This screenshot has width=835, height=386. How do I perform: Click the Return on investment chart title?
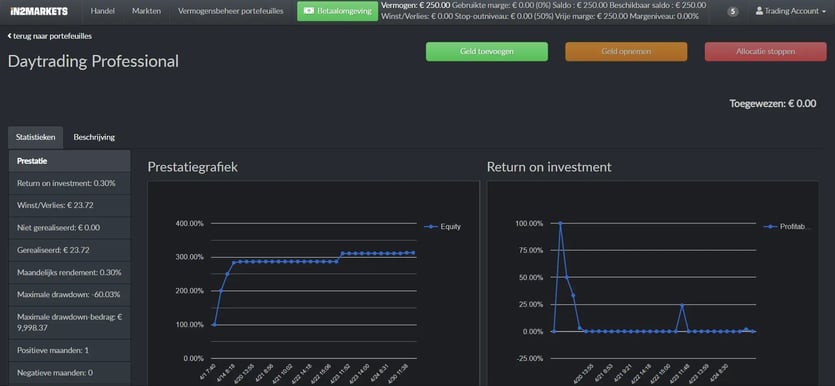(x=549, y=167)
